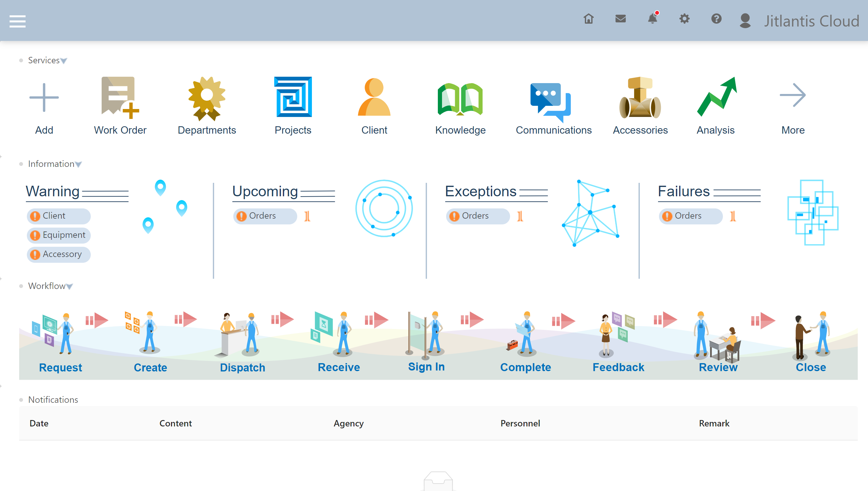Click the More arrow icon

point(793,95)
